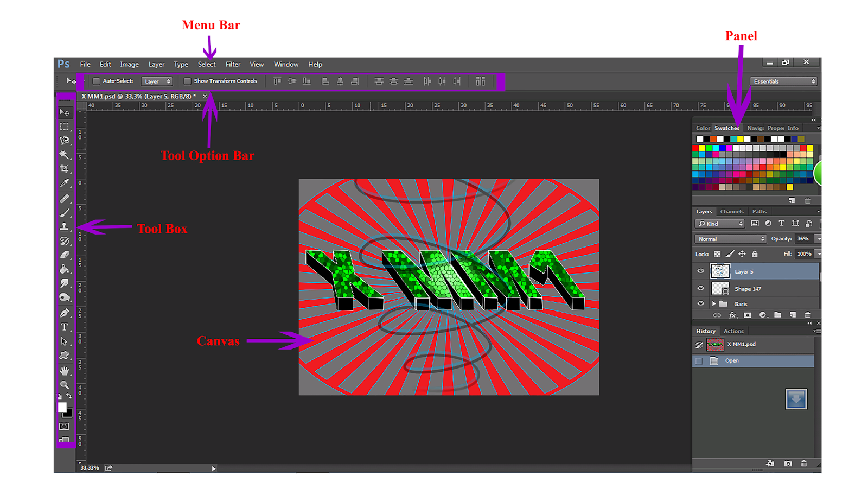Open the Opacity slider dropdown arrow
Screen dimensions: 868x488
[x=819, y=239]
